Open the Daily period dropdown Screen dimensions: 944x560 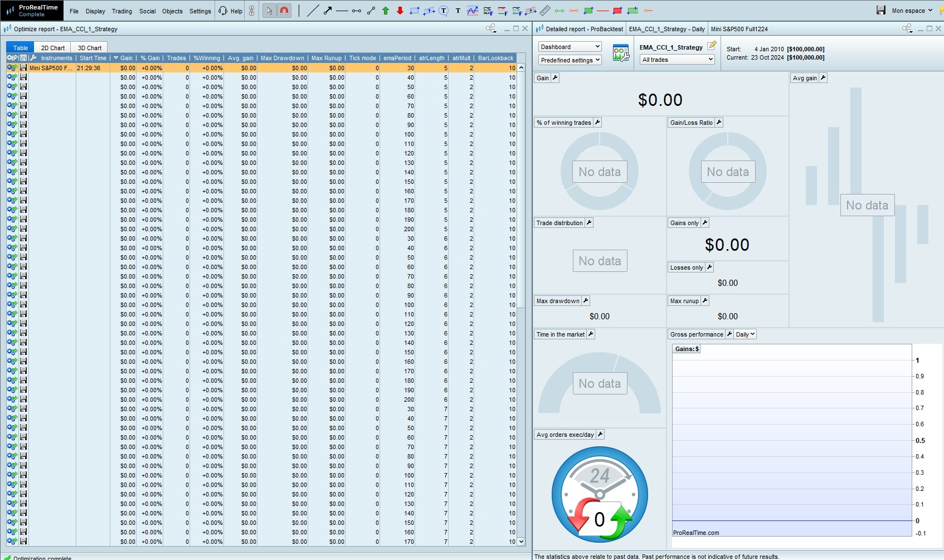tap(745, 334)
